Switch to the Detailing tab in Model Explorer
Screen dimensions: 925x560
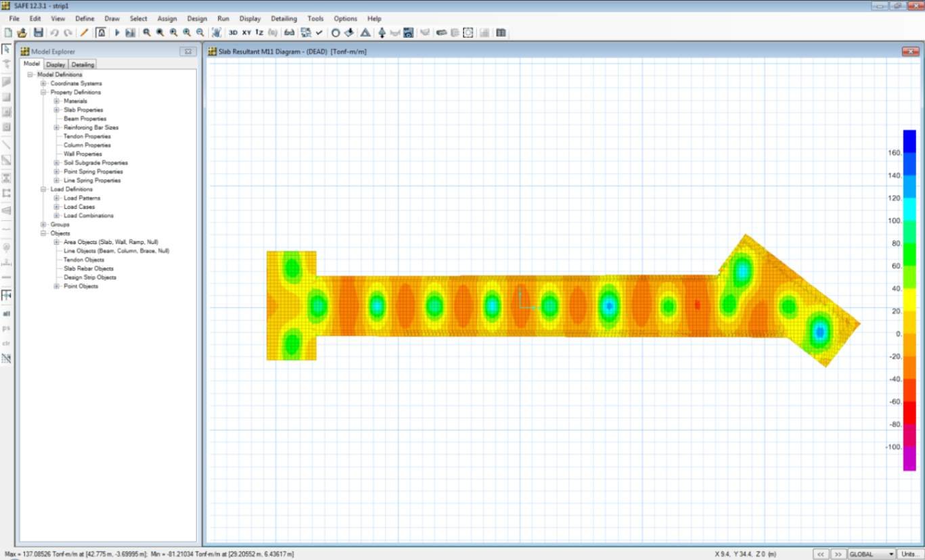(83, 64)
